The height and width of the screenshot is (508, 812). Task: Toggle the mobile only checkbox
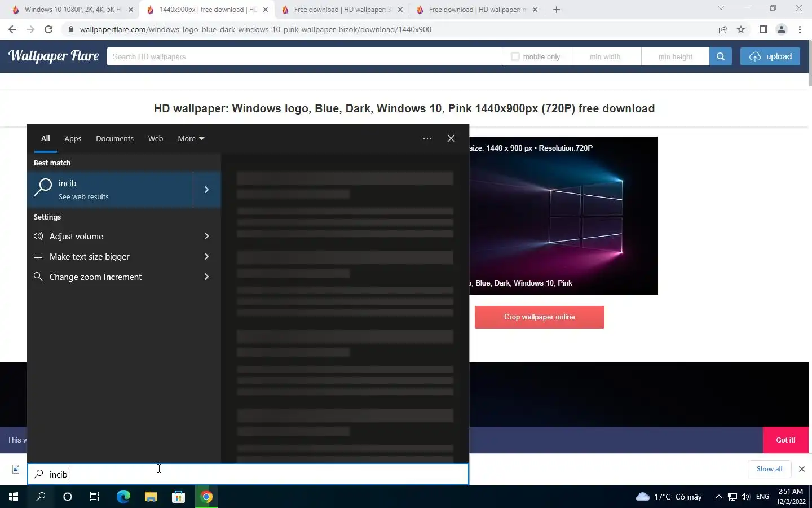coord(515,56)
